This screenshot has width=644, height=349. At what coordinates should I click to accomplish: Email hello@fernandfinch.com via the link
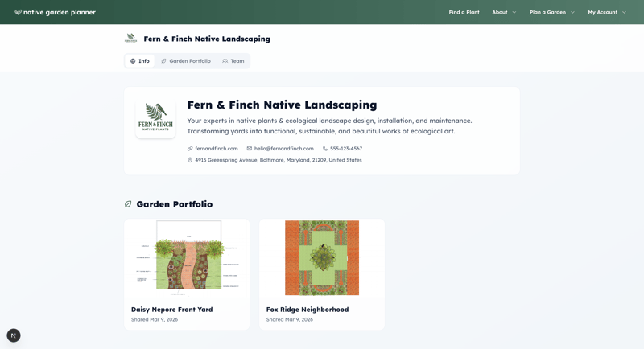(283, 149)
